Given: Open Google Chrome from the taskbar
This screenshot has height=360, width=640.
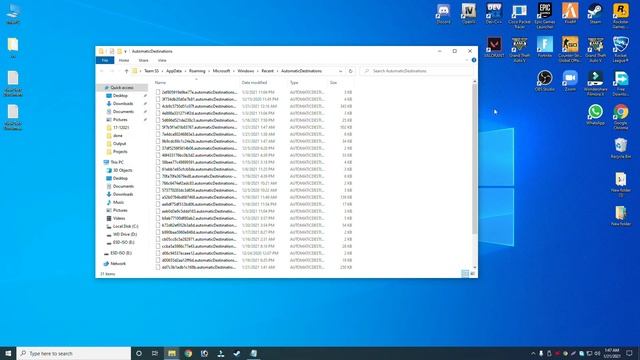Looking at the screenshot, I should coord(188,353).
